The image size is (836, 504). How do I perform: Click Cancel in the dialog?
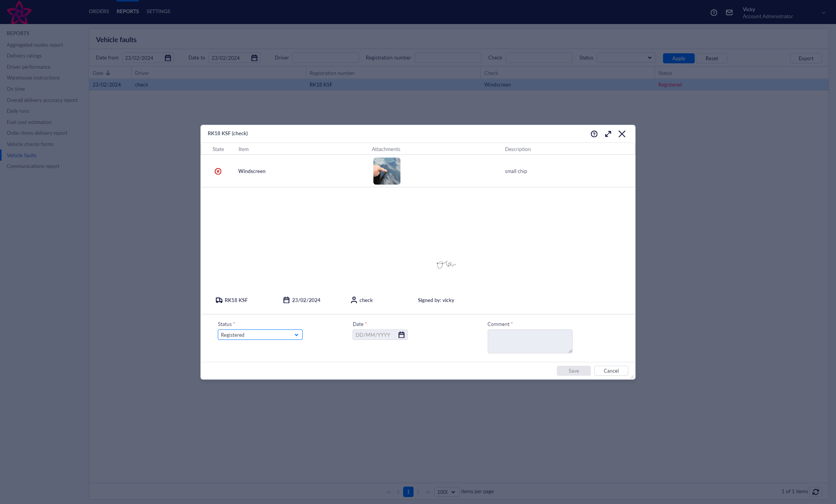pyautogui.click(x=611, y=371)
